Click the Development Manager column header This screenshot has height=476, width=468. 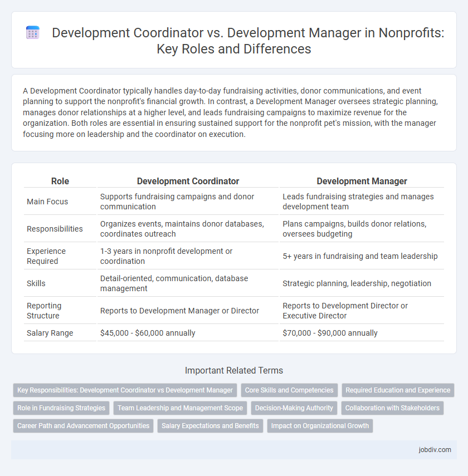(362, 181)
